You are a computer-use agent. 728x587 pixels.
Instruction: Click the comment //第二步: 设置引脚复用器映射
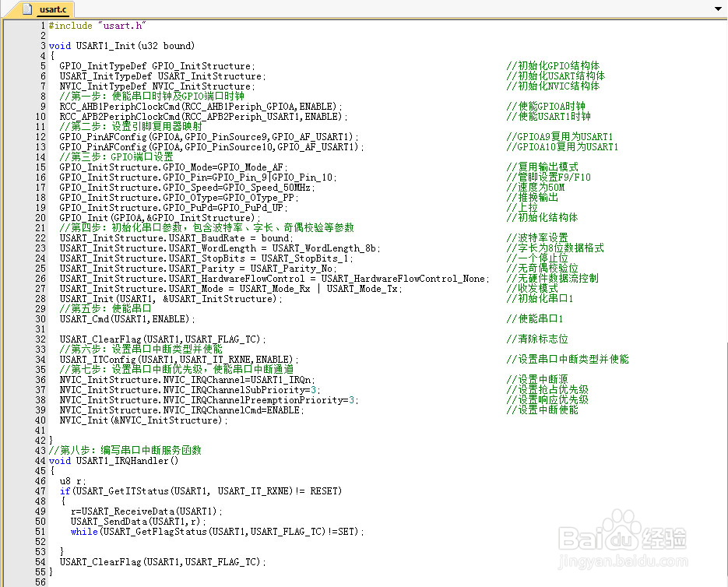(x=131, y=127)
